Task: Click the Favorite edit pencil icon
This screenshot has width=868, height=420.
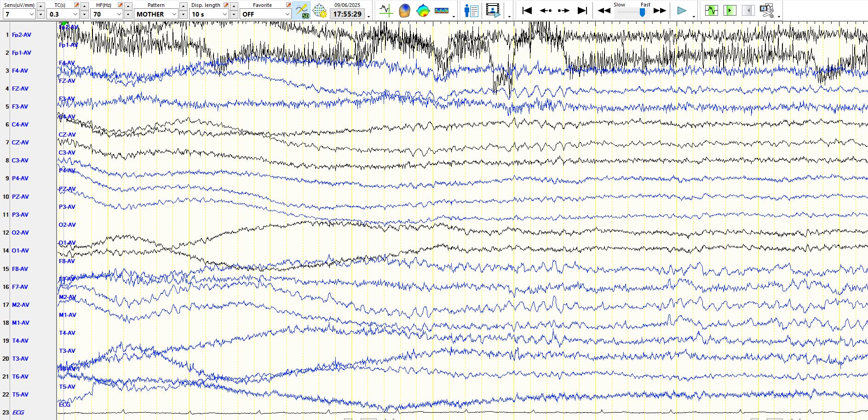Action: [x=288, y=5]
